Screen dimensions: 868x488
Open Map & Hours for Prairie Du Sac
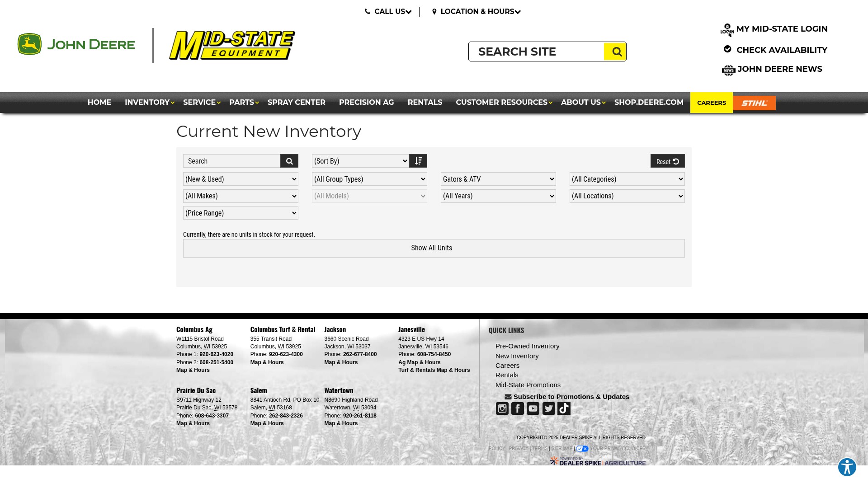[x=193, y=423]
